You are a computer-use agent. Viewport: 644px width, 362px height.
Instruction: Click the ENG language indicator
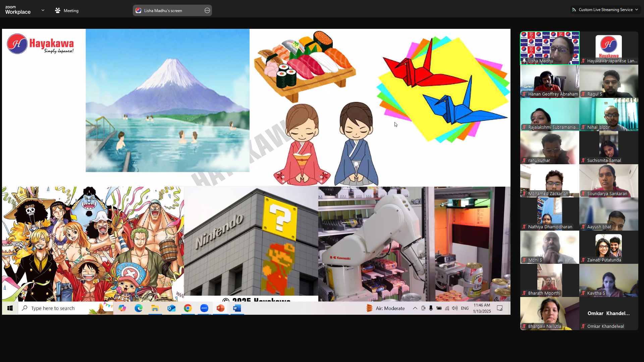coord(465,308)
